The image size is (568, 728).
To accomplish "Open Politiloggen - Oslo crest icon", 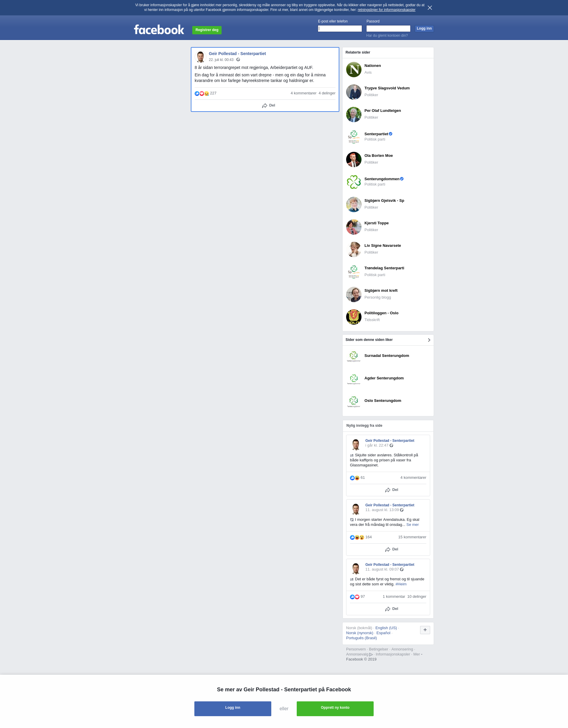I will (x=354, y=317).
